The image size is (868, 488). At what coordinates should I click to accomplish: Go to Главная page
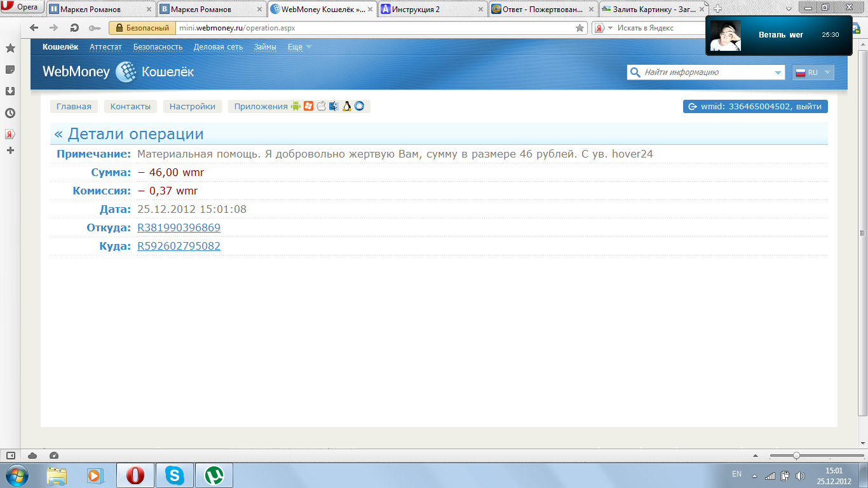coord(74,106)
